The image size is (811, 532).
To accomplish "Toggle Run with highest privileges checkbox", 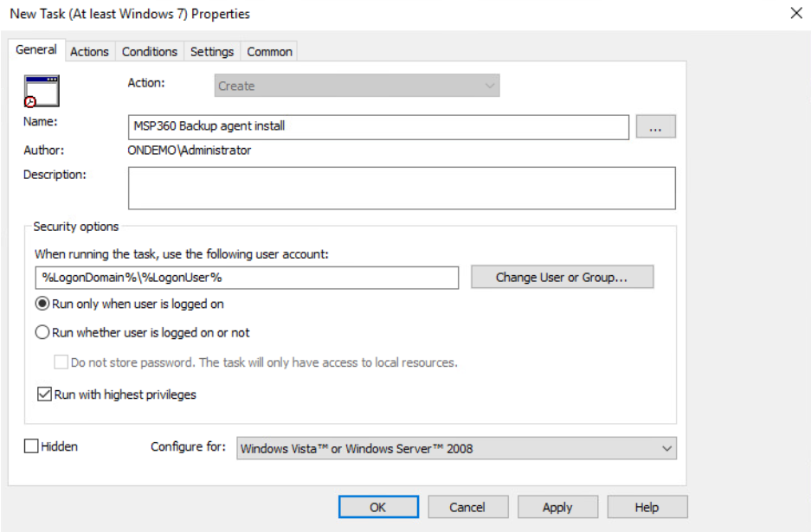I will click(x=44, y=394).
